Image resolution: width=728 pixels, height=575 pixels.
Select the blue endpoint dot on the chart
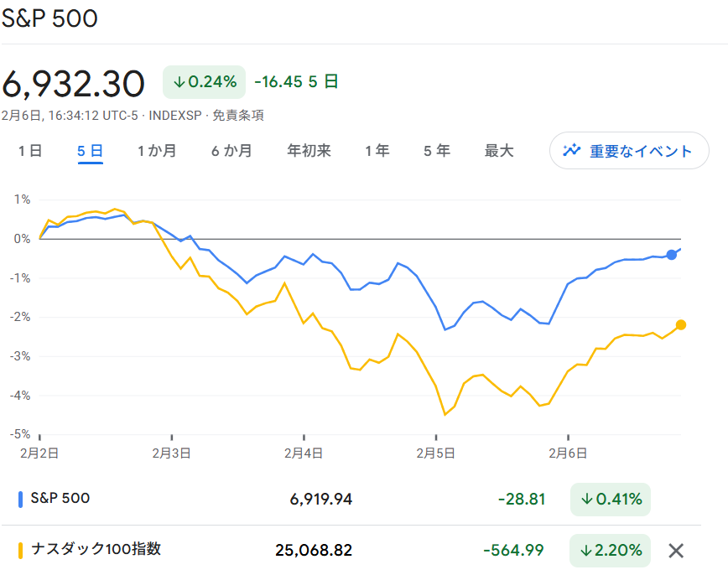pos(671,254)
